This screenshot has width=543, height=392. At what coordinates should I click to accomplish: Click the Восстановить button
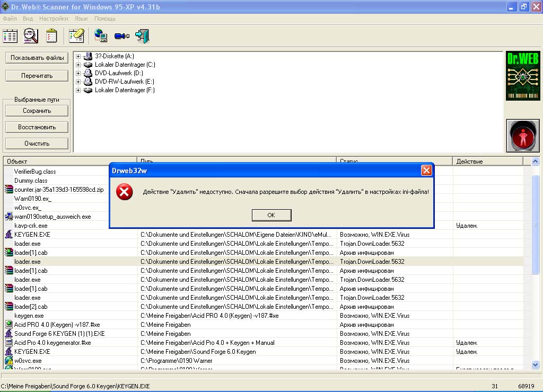point(37,127)
